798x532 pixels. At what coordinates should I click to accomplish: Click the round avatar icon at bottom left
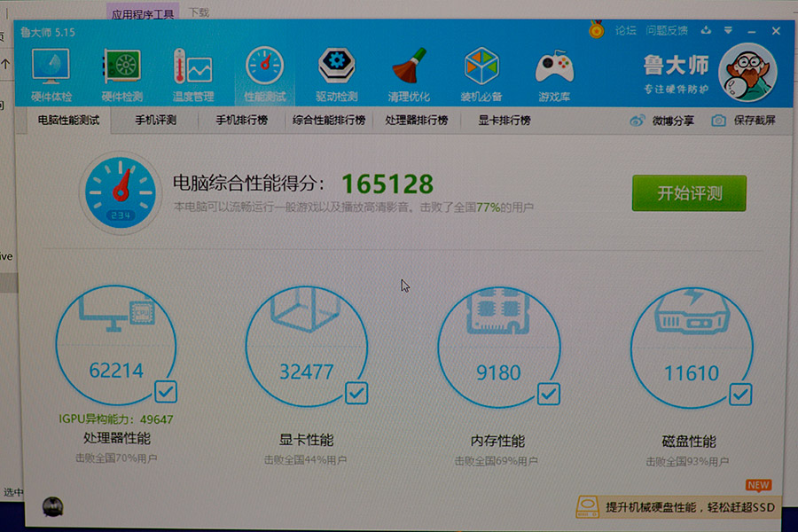52,506
